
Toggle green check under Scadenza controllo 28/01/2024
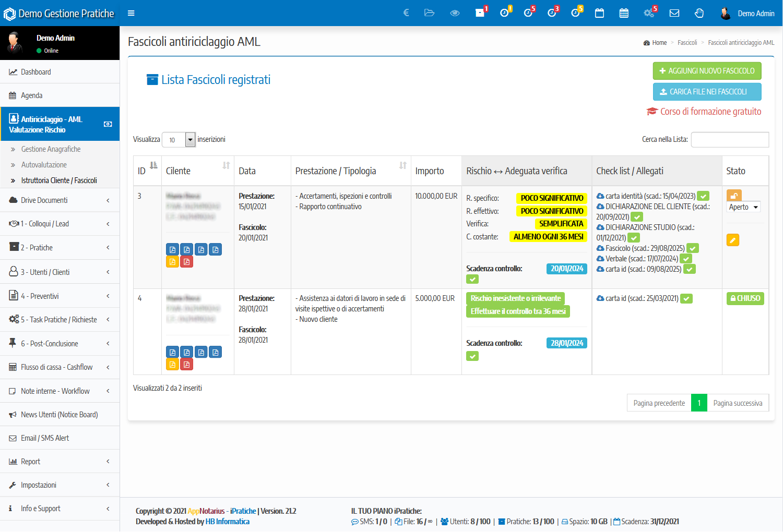click(472, 356)
